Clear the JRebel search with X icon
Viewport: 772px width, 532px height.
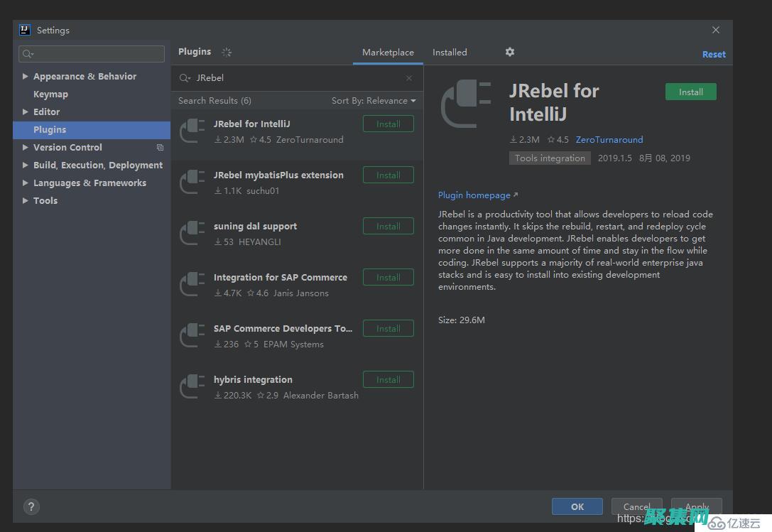tap(409, 78)
